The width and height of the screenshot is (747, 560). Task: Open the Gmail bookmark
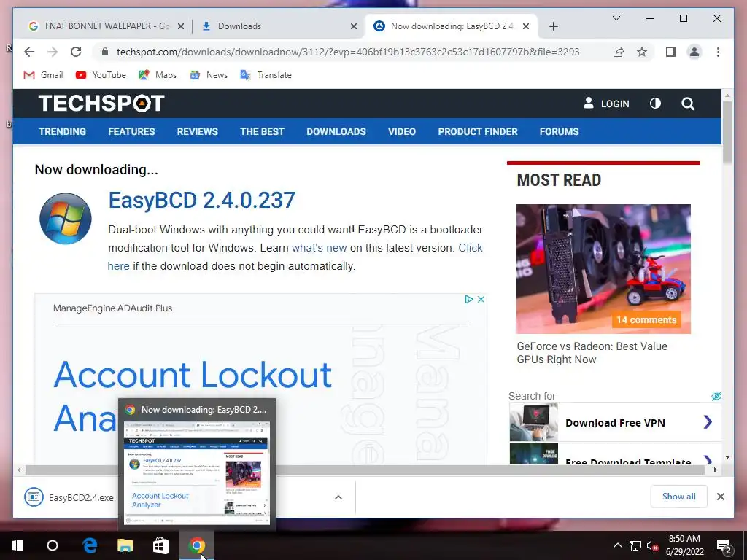43,75
